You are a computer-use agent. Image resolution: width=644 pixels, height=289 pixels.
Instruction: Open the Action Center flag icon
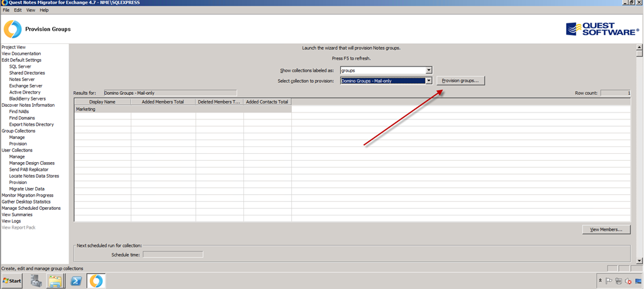pyautogui.click(x=609, y=281)
